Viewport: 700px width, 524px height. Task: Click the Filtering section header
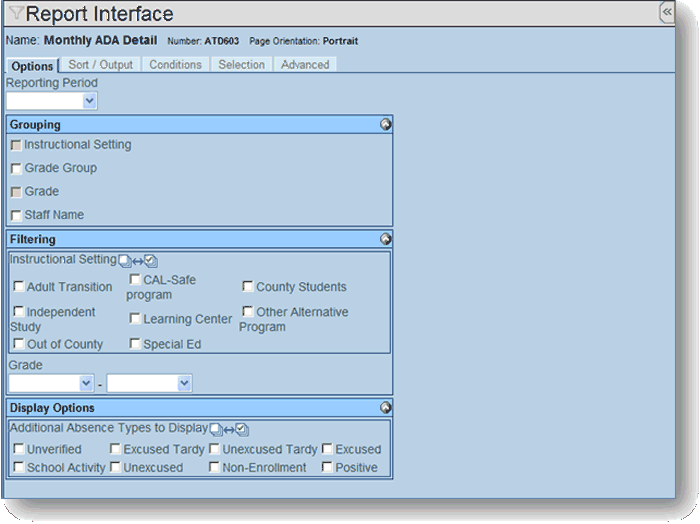pyautogui.click(x=200, y=239)
